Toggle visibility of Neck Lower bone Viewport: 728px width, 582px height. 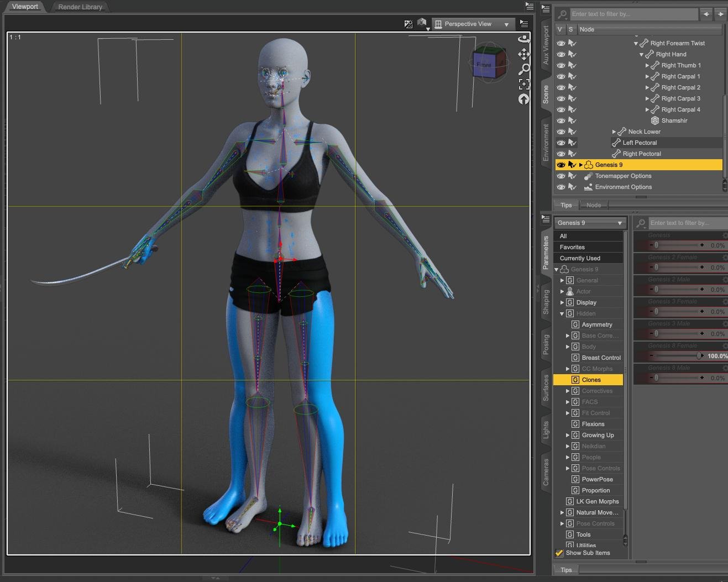click(x=561, y=132)
